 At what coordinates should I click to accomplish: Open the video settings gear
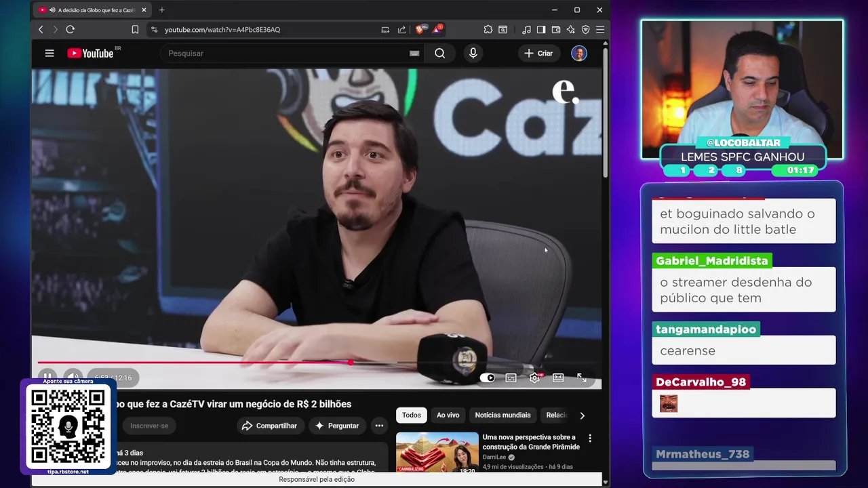coord(535,378)
